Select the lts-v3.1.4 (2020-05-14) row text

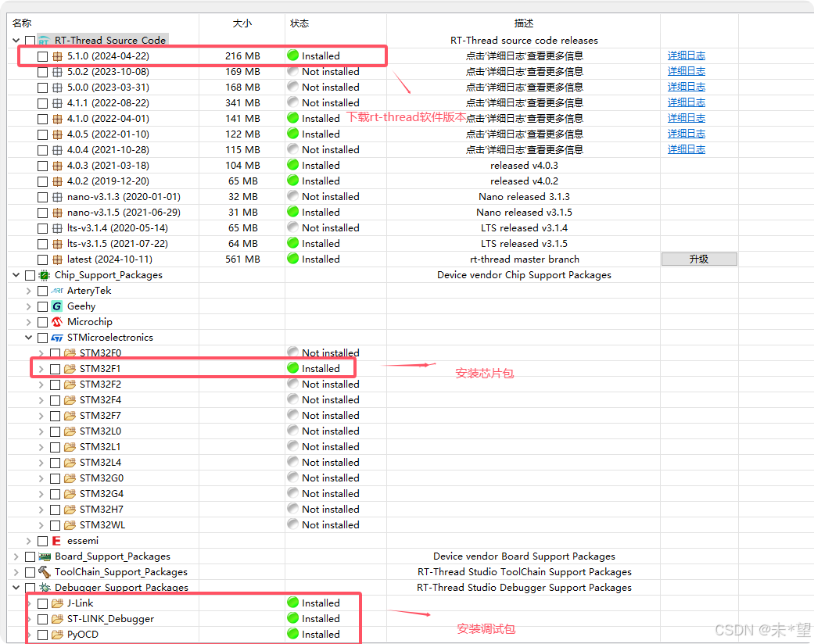tap(117, 227)
